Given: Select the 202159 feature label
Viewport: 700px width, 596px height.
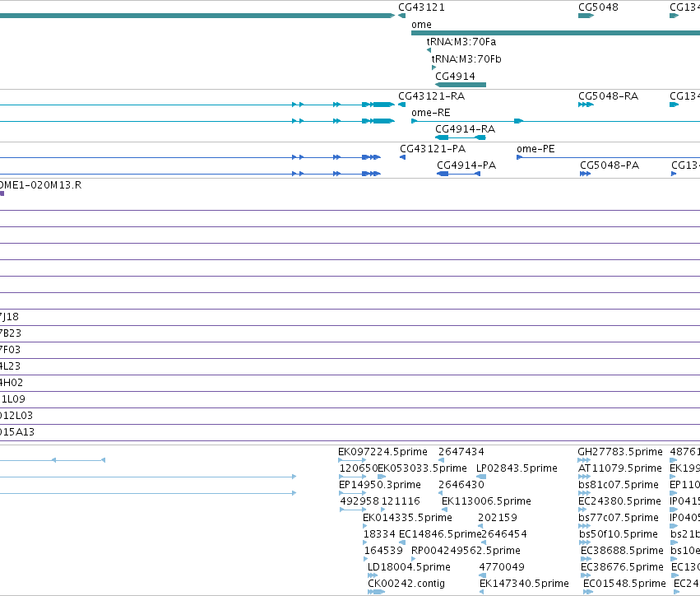Looking at the screenshot, I should (498, 518).
